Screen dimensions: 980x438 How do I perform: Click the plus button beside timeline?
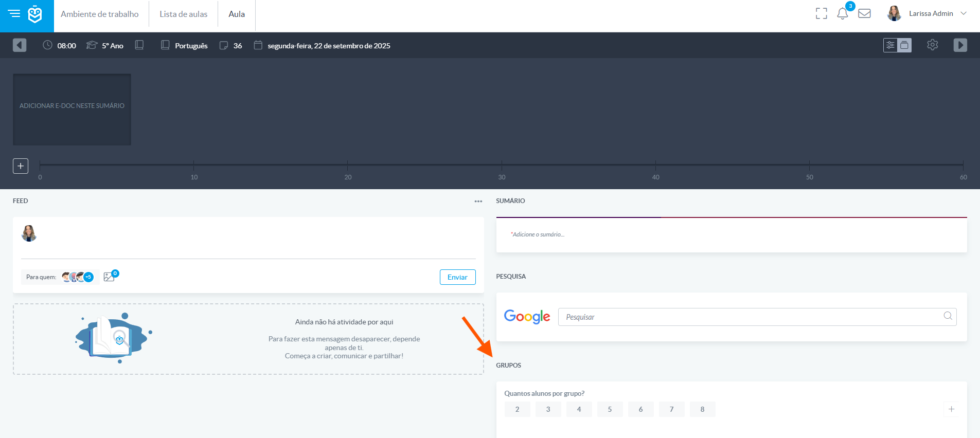(x=21, y=166)
